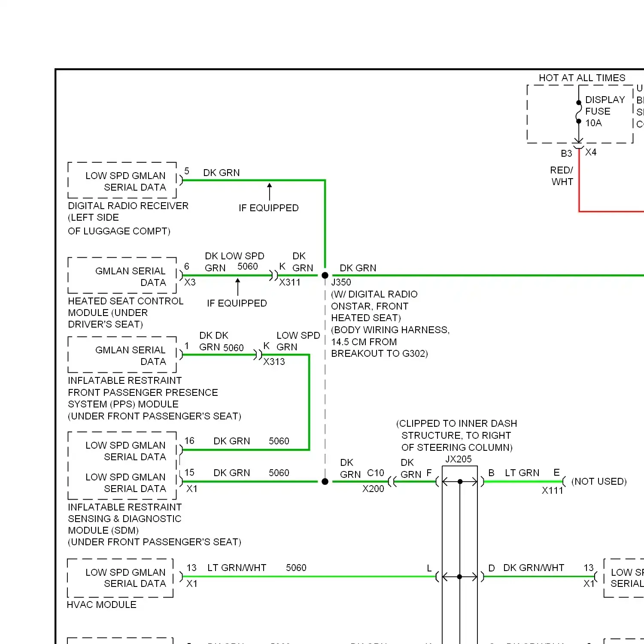Click IF EQUIPPED under the radio wire
The width and height of the screenshot is (644, 644).
269,208
